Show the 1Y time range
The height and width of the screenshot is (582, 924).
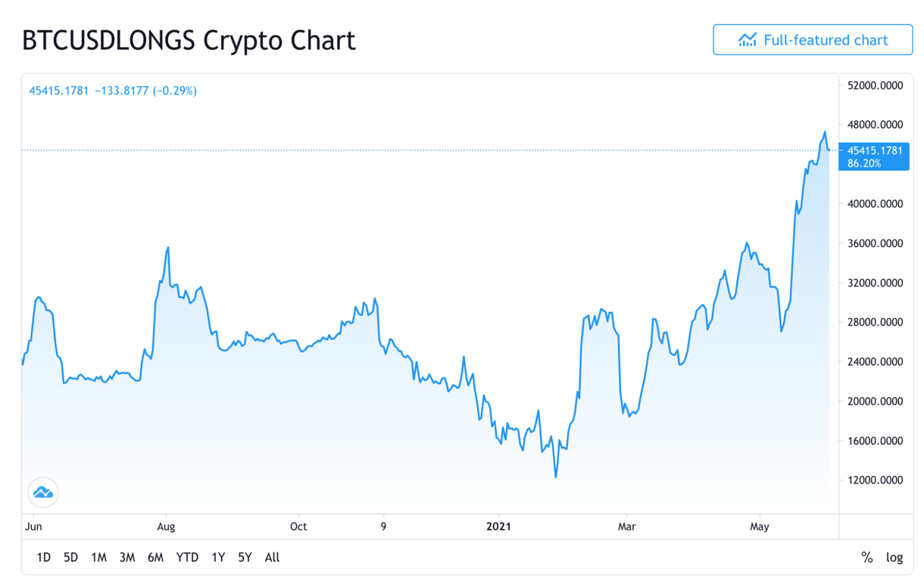[x=218, y=558]
